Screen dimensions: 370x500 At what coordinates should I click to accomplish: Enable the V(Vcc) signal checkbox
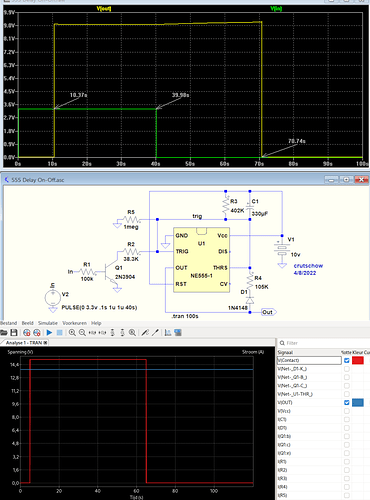347,411
